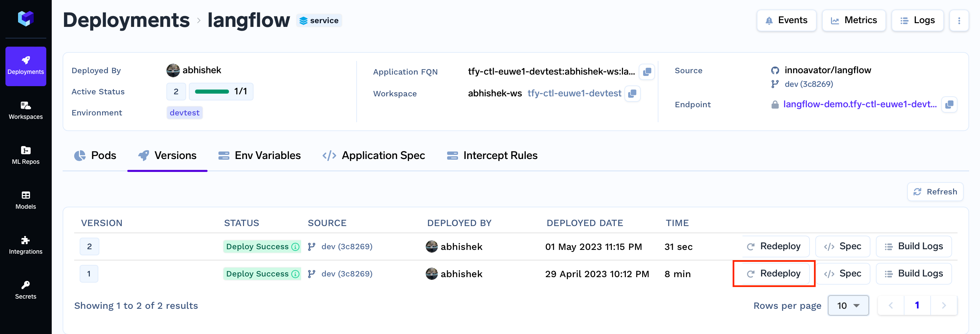Screen dimensions: 980x334
Task: Redeploy version 1
Action: [x=773, y=273]
